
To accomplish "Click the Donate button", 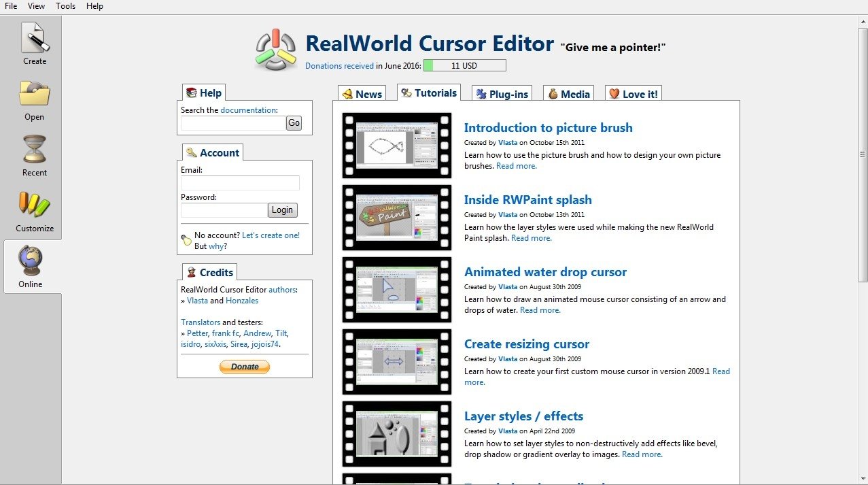I will point(245,367).
